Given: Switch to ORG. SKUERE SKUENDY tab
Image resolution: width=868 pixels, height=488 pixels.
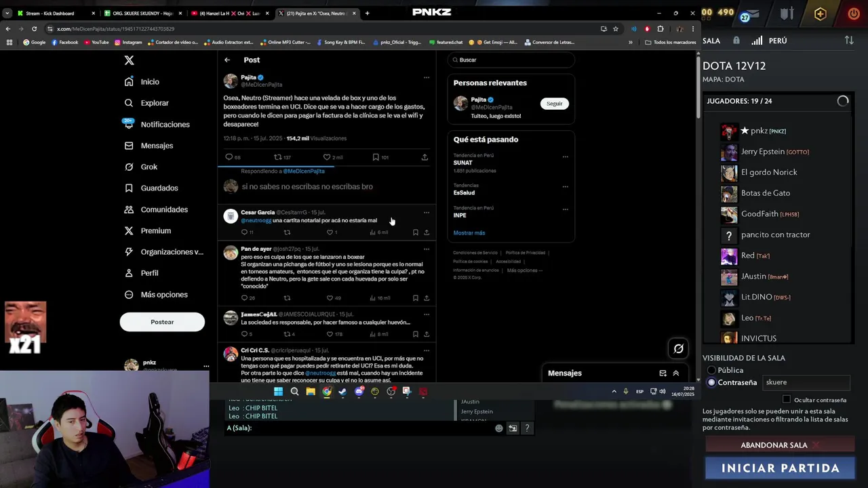Looking at the screenshot, I should coord(141,13).
